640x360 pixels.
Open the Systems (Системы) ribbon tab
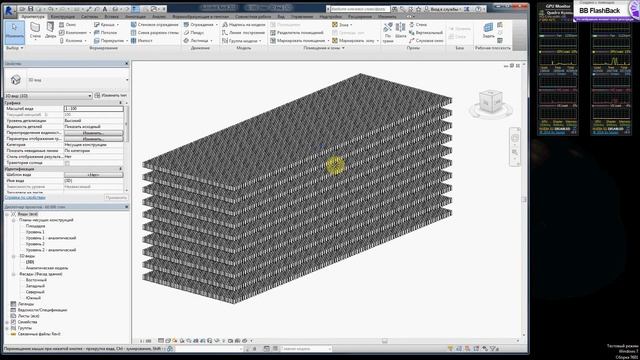pyautogui.click(x=90, y=17)
